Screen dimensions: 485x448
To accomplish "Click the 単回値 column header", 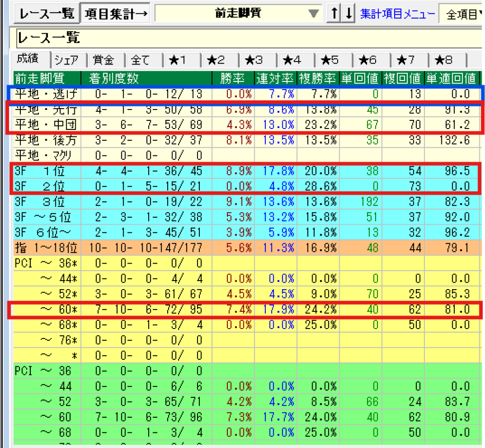I will click(x=359, y=78).
